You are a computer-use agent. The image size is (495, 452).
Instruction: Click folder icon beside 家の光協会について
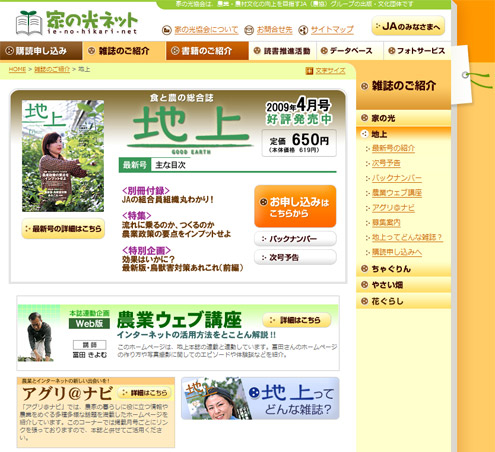point(167,30)
